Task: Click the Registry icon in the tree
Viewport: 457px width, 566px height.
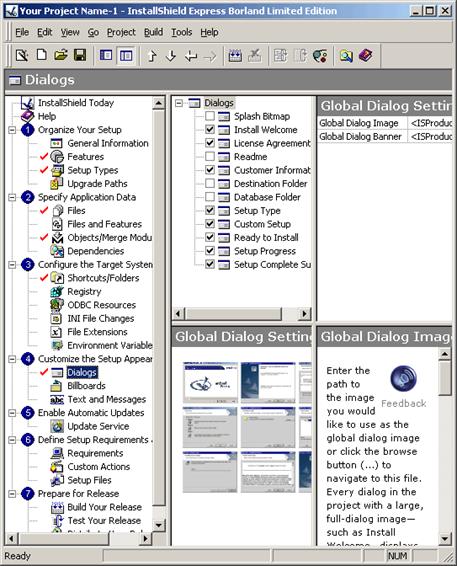Action: 57,291
